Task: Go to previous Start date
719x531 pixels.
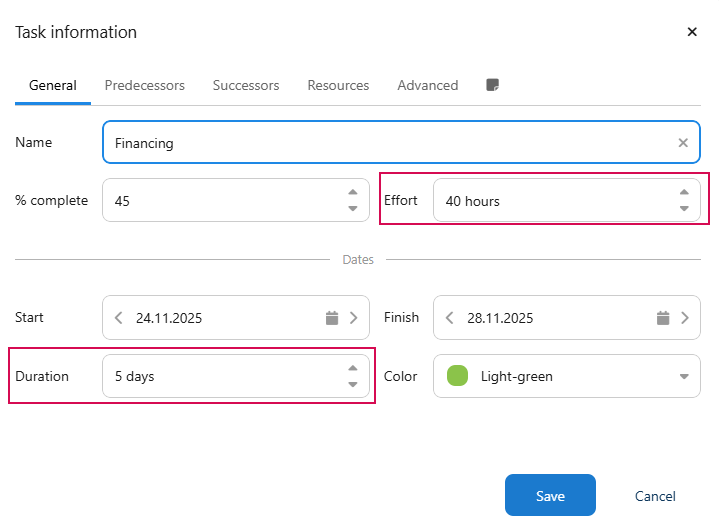Action: tap(119, 318)
